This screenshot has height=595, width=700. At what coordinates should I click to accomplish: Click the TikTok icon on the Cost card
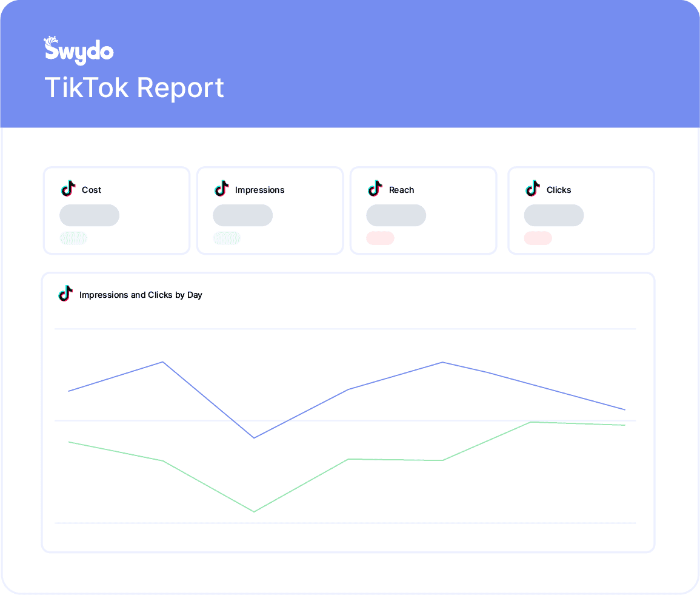(x=68, y=189)
